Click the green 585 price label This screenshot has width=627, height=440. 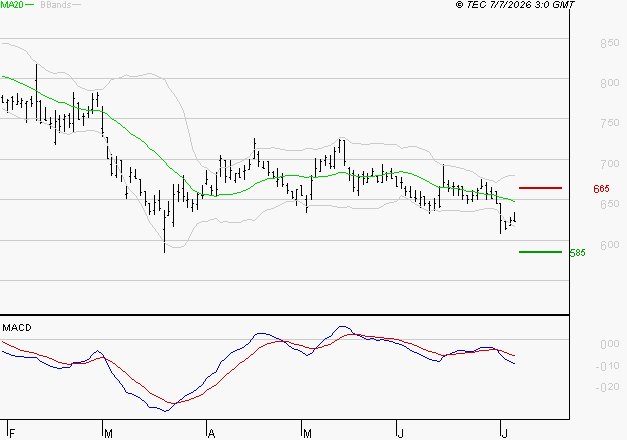(x=577, y=253)
